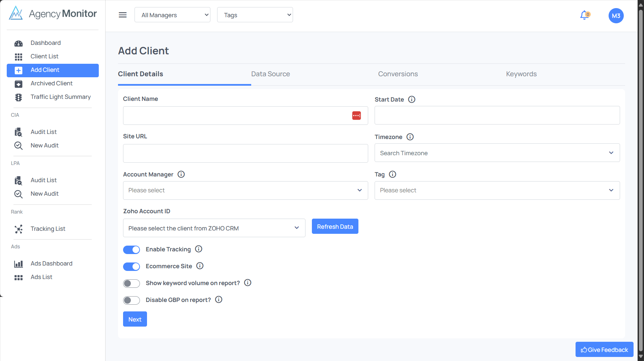Click the CIA New Audit magnifier icon
Image resolution: width=644 pixels, height=361 pixels.
pyautogui.click(x=19, y=146)
